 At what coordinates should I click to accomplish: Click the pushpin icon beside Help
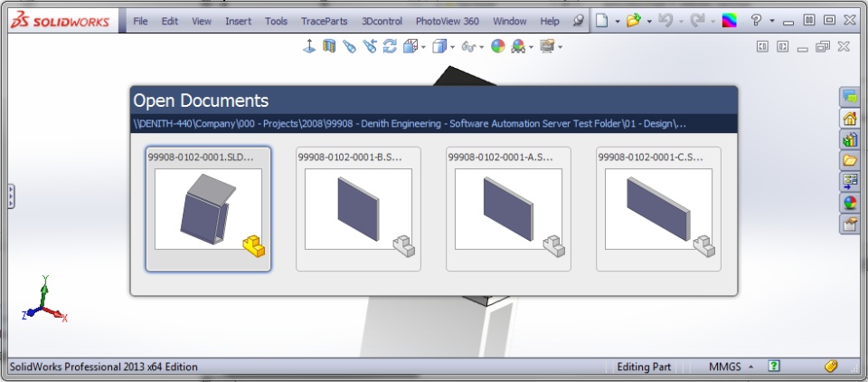578,21
